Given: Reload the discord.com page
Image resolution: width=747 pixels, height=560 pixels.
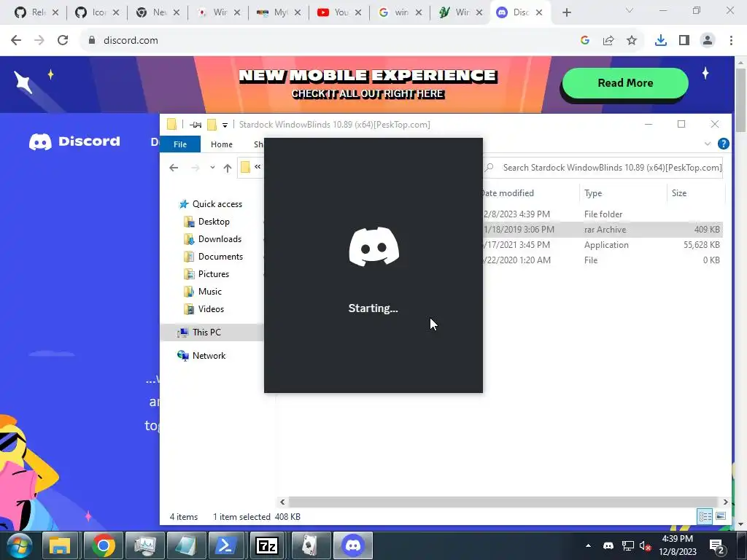Looking at the screenshot, I should [x=63, y=41].
